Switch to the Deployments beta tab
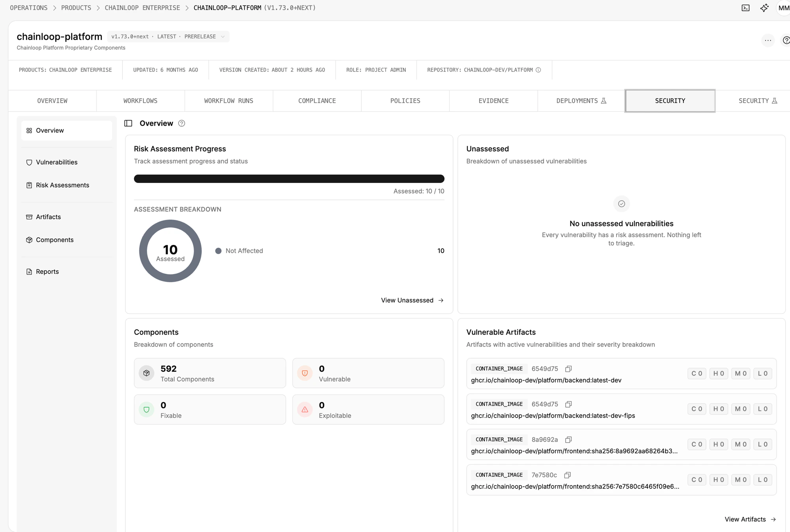The image size is (790, 532). 581,101
